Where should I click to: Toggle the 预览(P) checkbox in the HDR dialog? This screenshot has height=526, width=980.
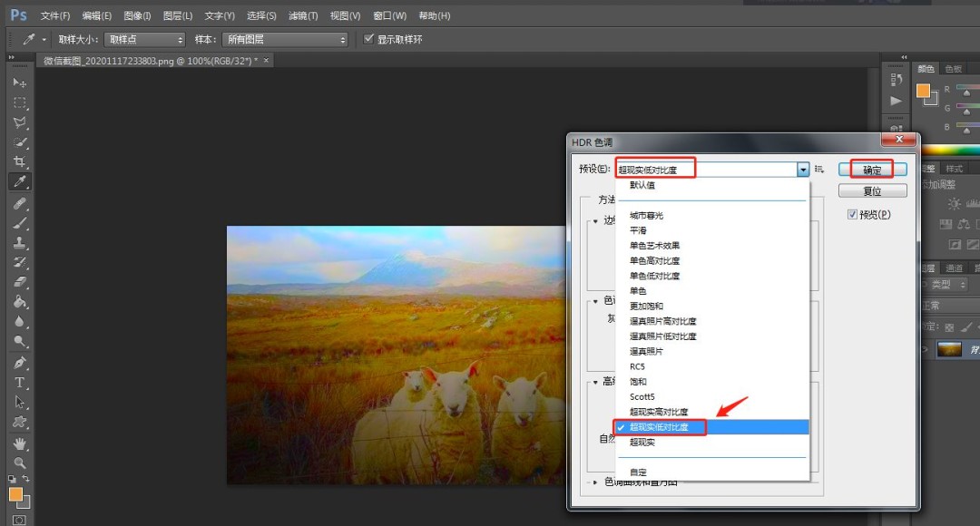pyautogui.click(x=852, y=214)
